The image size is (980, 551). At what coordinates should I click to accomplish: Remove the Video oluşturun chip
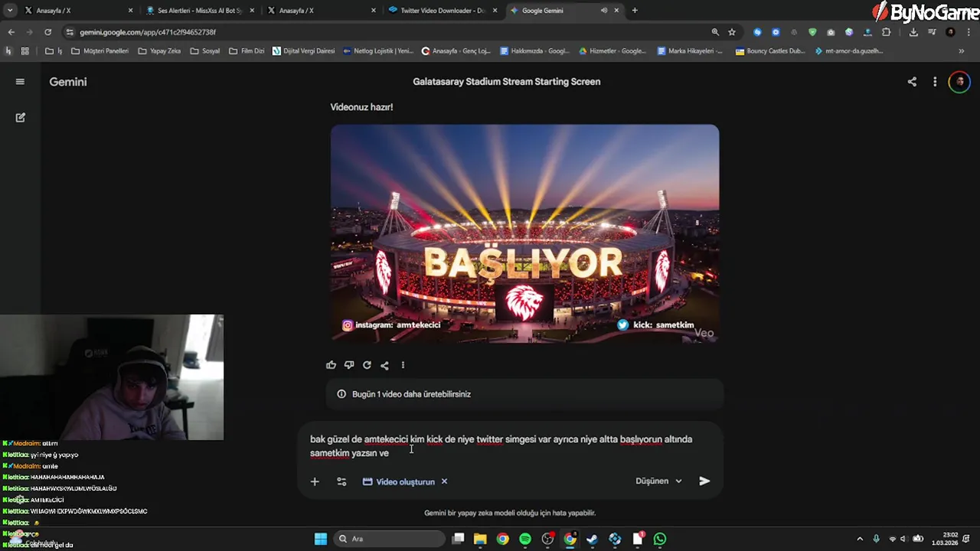pyautogui.click(x=444, y=481)
